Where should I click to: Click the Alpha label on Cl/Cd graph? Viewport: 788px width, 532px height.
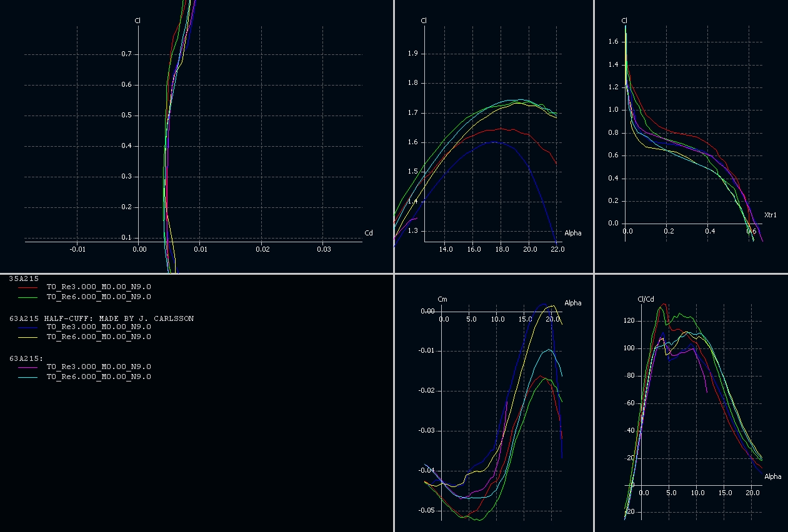[x=772, y=476]
